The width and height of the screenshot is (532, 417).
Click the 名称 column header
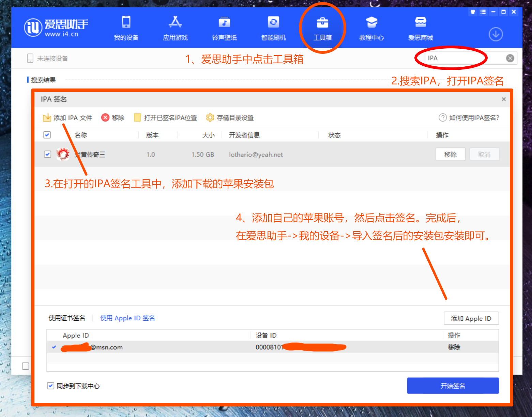(x=81, y=135)
